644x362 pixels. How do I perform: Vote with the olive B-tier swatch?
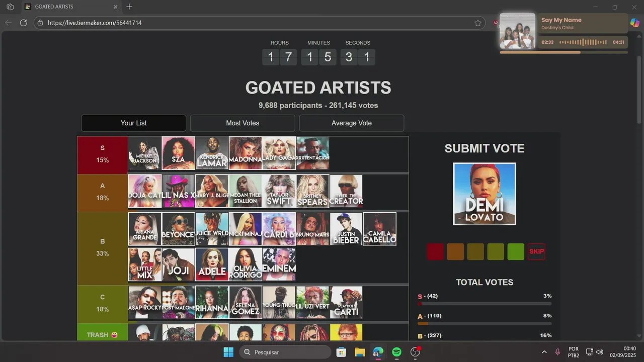pos(475,251)
